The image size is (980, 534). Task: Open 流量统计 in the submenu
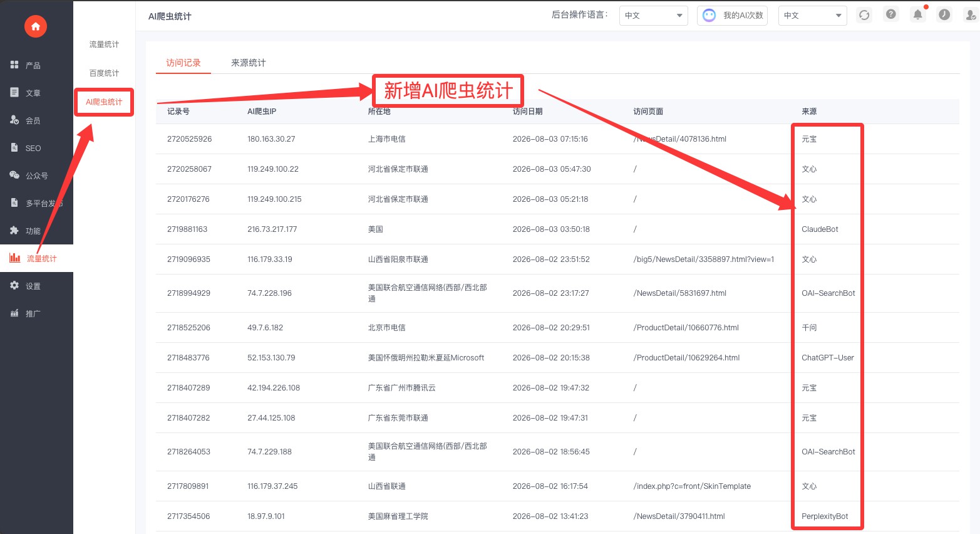[x=104, y=45]
